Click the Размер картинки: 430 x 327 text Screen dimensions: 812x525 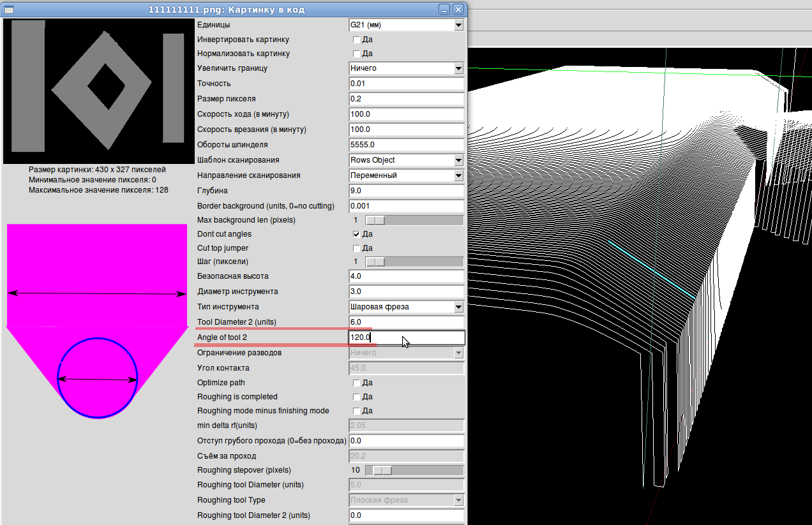point(97,170)
